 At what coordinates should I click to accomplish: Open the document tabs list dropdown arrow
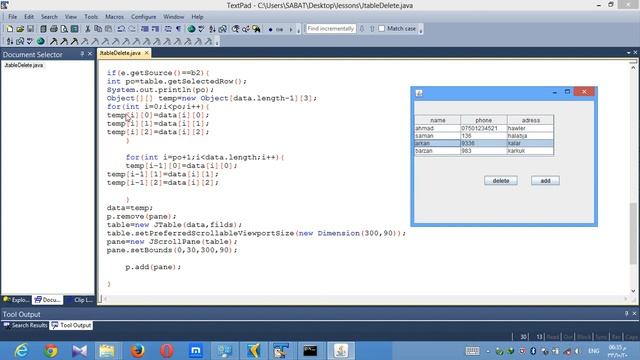(629, 53)
